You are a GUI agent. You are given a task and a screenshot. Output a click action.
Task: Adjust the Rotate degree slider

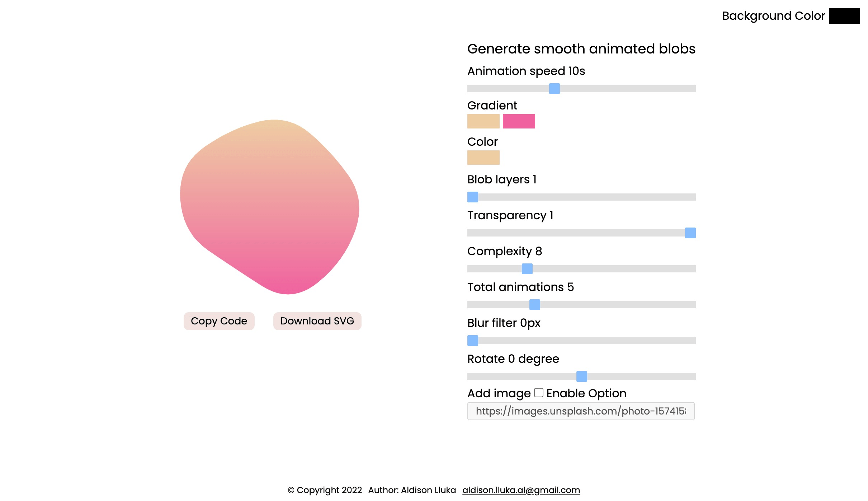click(x=581, y=376)
